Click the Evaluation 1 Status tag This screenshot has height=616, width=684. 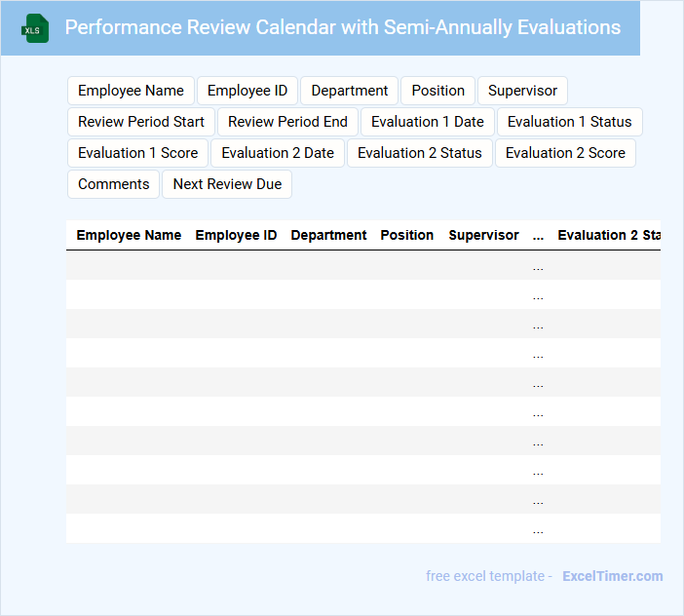pos(569,122)
